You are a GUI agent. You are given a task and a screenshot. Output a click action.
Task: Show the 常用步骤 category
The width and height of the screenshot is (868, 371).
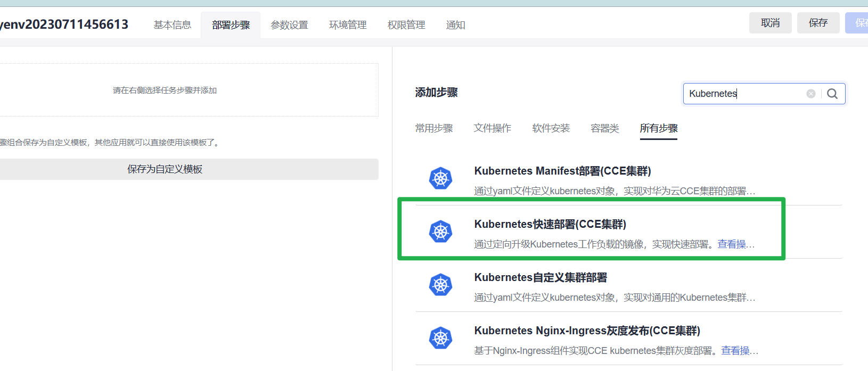click(x=434, y=128)
